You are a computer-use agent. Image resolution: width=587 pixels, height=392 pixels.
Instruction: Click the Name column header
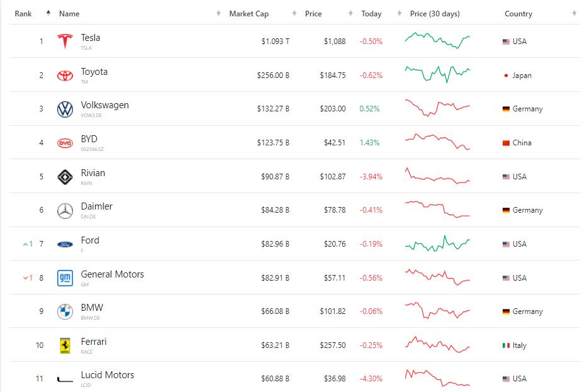[x=69, y=14]
